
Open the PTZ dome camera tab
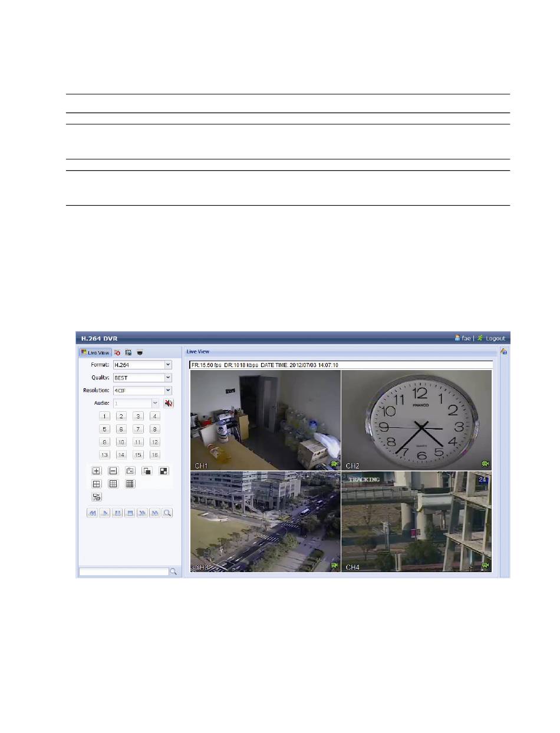tap(140, 352)
